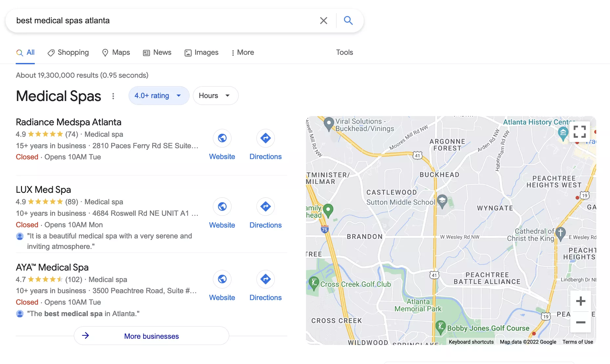The height and width of the screenshot is (364, 610).
Task: Expand the More search options menu
Action: (x=242, y=52)
